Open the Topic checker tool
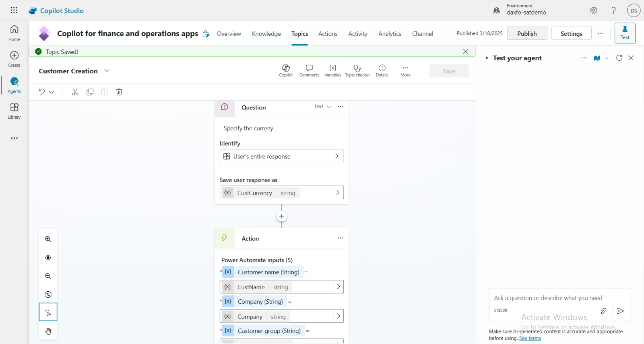644x344 pixels. (x=357, y=70)
